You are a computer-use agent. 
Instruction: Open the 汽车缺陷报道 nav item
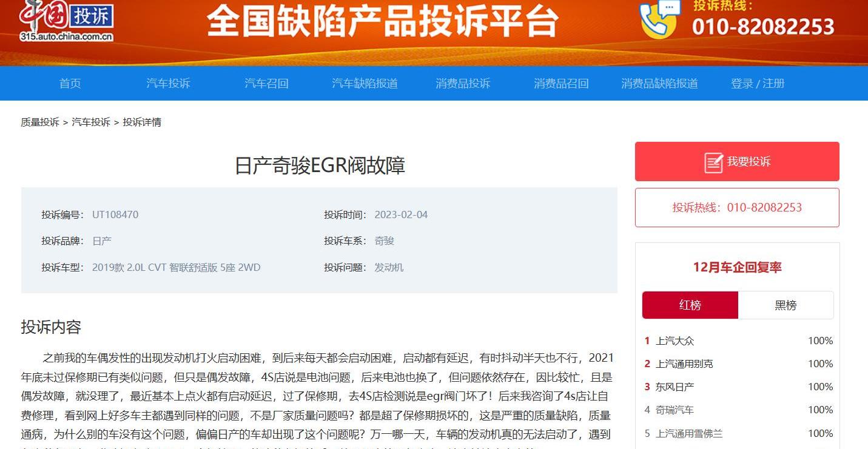pos(365,84)
